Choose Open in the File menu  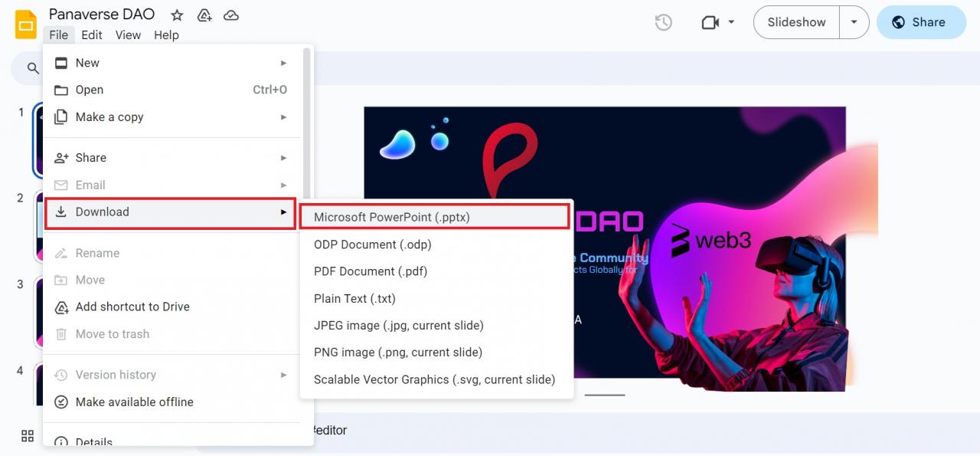173,90
